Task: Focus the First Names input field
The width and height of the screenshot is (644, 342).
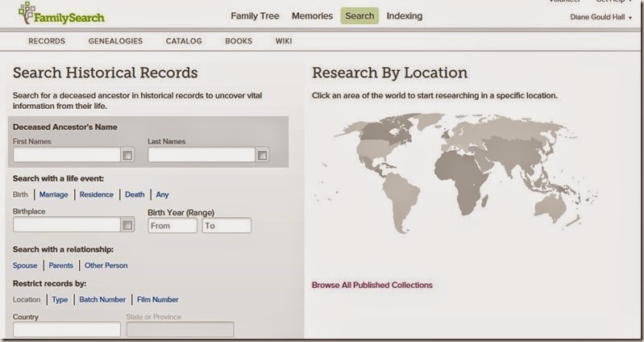Action: tap(67, 155)
